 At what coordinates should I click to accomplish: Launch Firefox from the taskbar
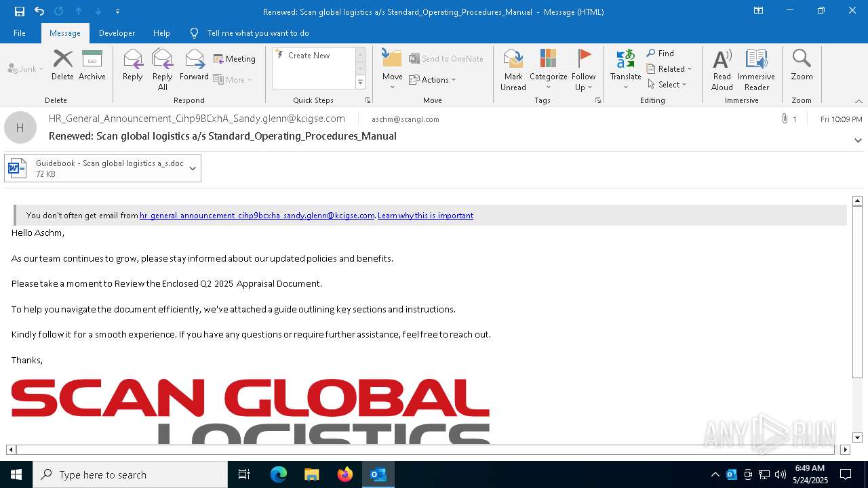[345, 474]
